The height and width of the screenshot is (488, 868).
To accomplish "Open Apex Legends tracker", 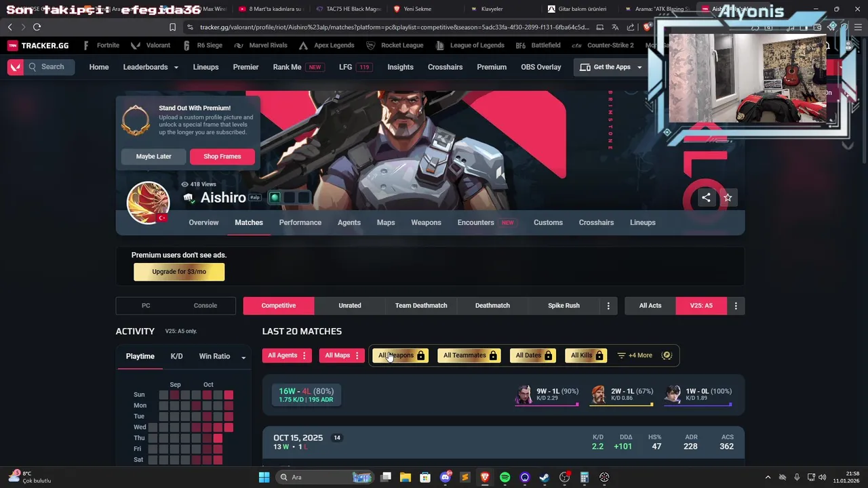I will pos(326,45).
